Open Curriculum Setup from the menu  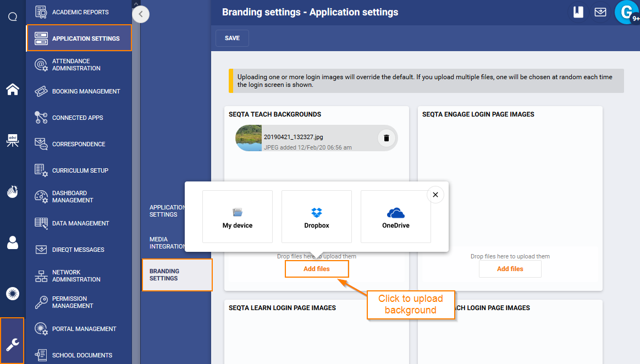(80, 170)
